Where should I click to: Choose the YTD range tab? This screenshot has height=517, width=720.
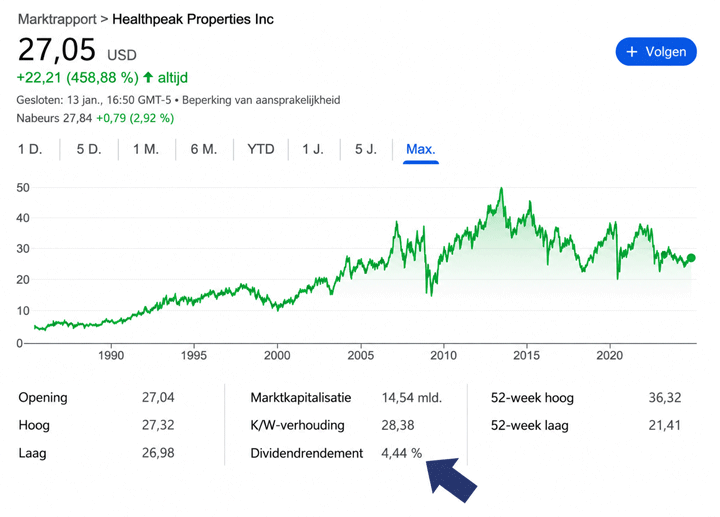(x=260, y=149)
